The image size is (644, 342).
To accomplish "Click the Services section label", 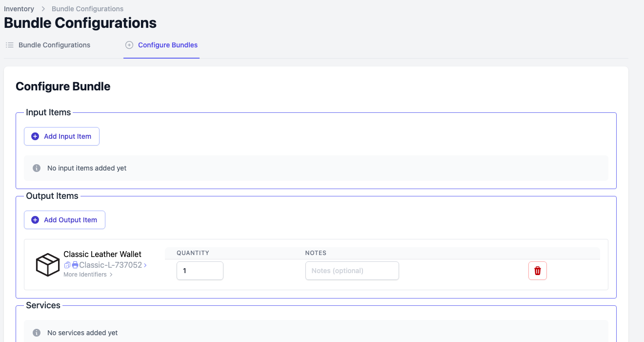I will coord(43,305).
